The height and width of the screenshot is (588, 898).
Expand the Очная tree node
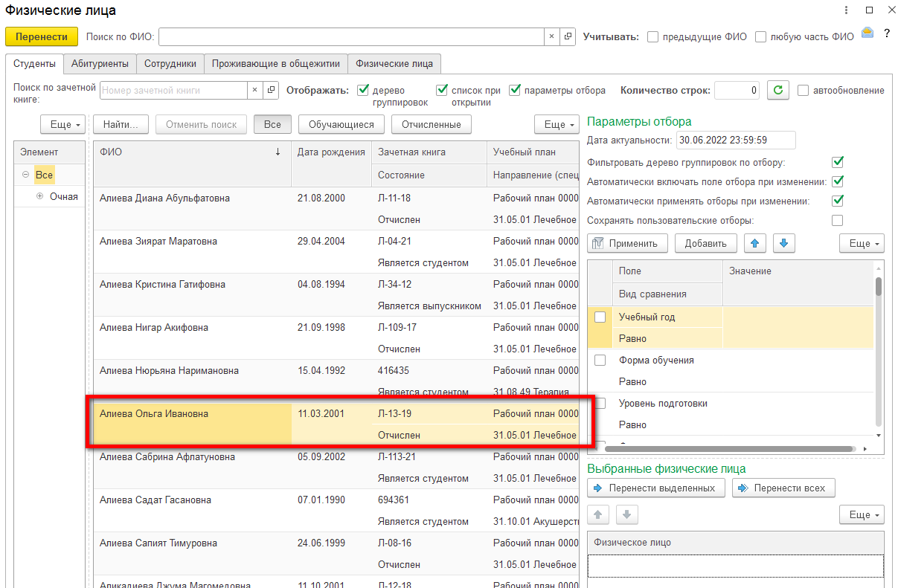(39, 196)
